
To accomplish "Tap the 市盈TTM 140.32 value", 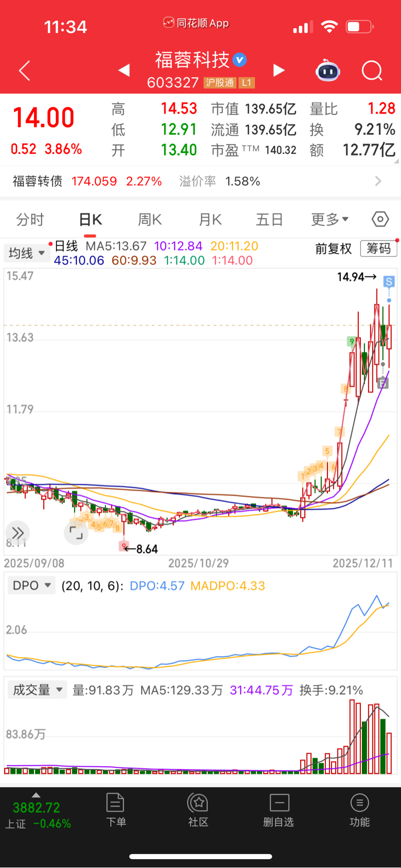I will (280, 150).
